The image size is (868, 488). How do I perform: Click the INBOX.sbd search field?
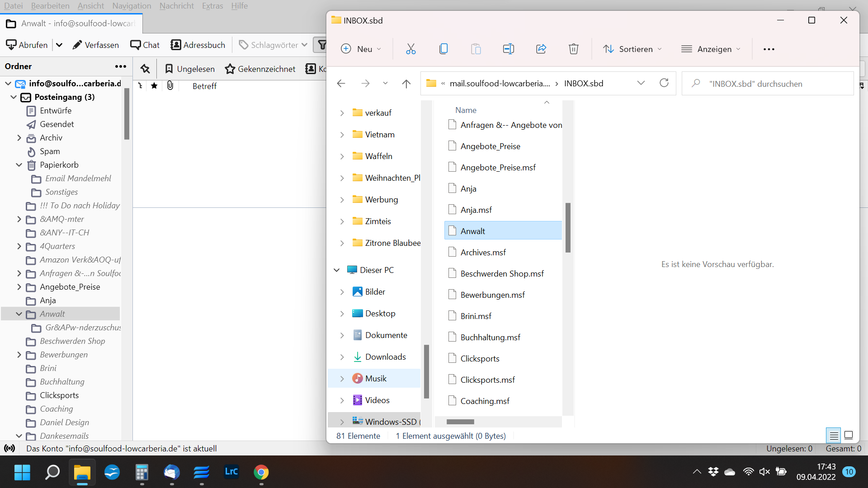(767, 84)
